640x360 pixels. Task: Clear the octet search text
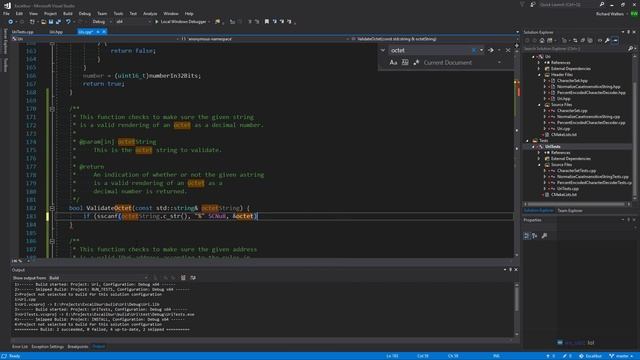pyautogui.click(x=473, y=50)
